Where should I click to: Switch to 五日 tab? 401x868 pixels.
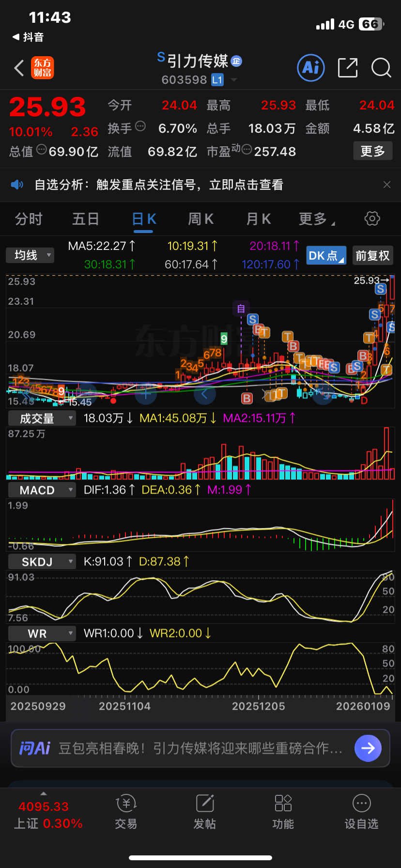click(x=86, y=219)
